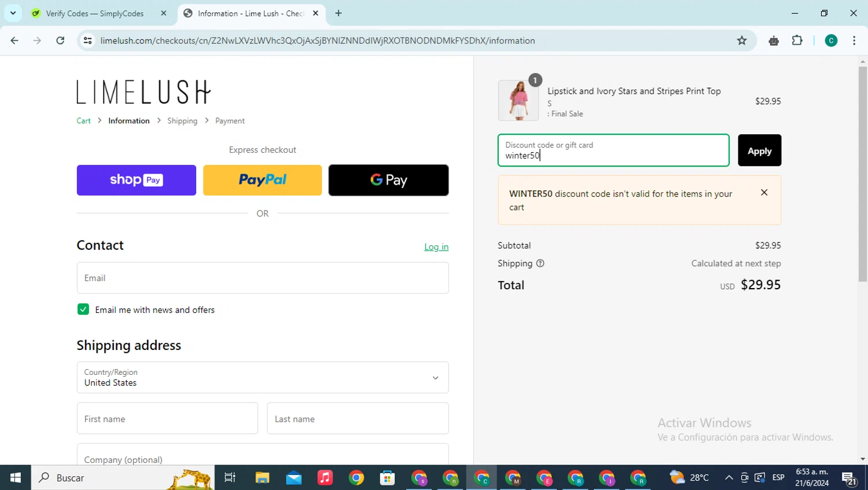Reload the Lime Lush checkout page
The height and width of the screenshot is (490, 868).
60,40
